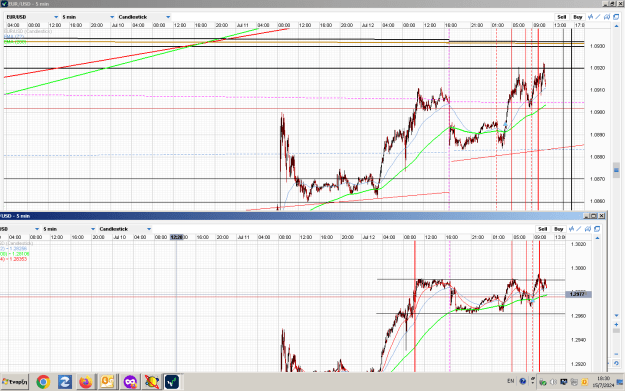This screenshot has width=625, height=391.
Task: Click the up arrow on top chart price scale
Action: [x=616, y=26]
